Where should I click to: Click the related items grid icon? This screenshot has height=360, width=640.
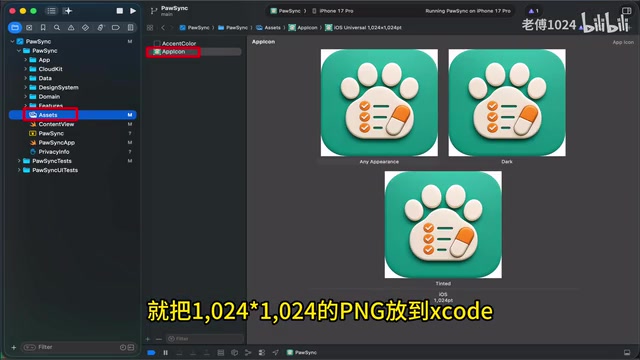click(150, 28)
